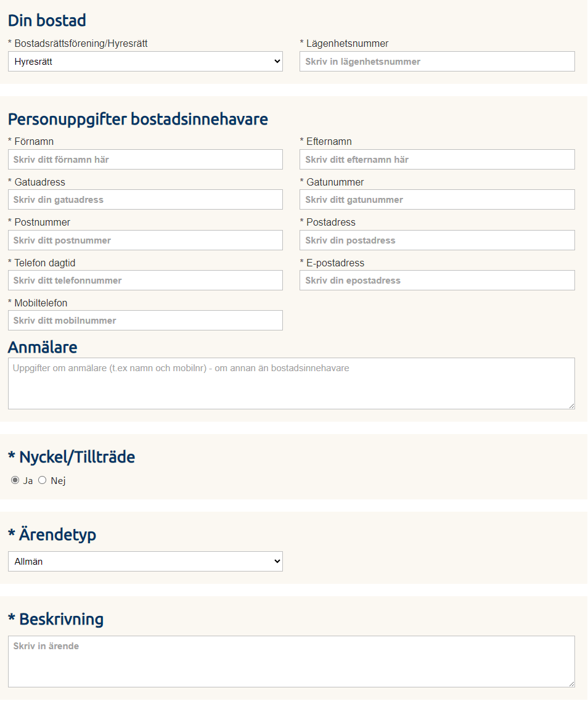The image size is (588, 701).
Task: Click into the Efternamn field
Action: pyautogui.click(x=437, y=159)
